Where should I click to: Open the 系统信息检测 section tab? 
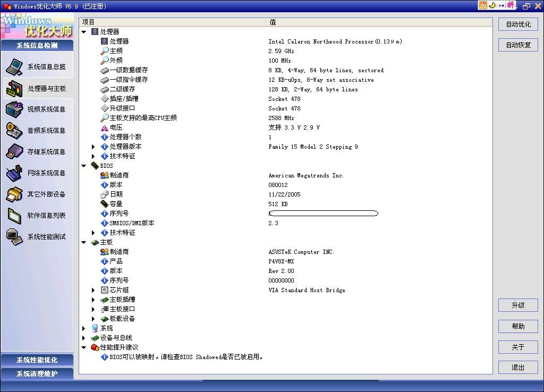click(x=37, y=46)
